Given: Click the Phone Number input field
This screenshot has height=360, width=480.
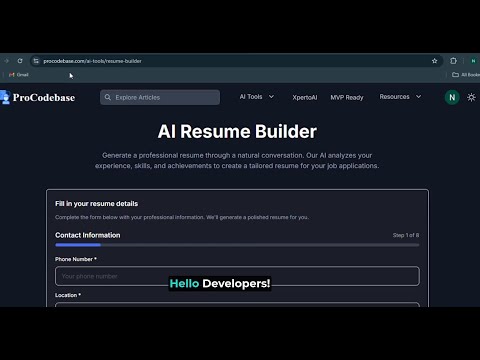Looking at the screenshot, I should pos(237,276).
